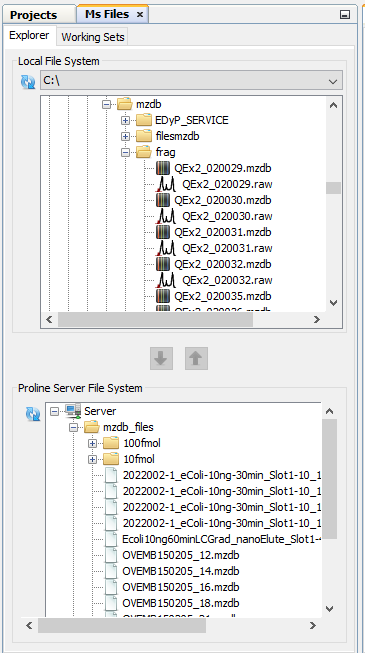Screen dimensions: 365x653
Task: Click the local tree horizontal scroll-left arrow
Action: point(49,319)
